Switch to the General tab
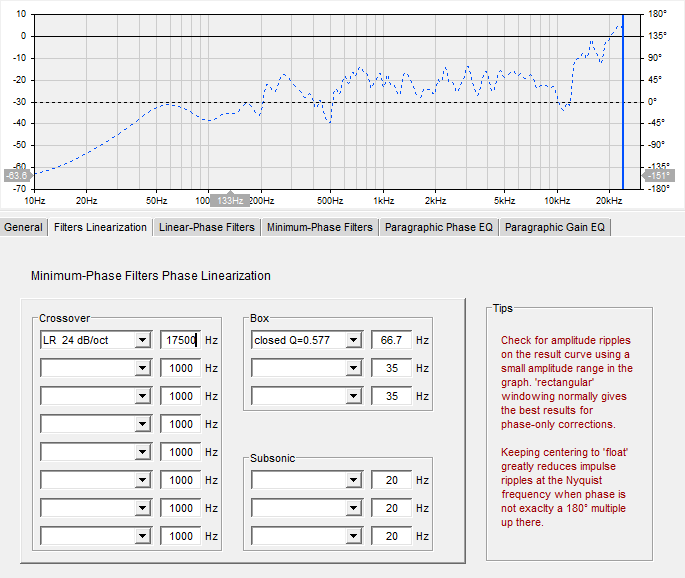Viewport: 685px width, 578px height. click(x=23, y=227)
